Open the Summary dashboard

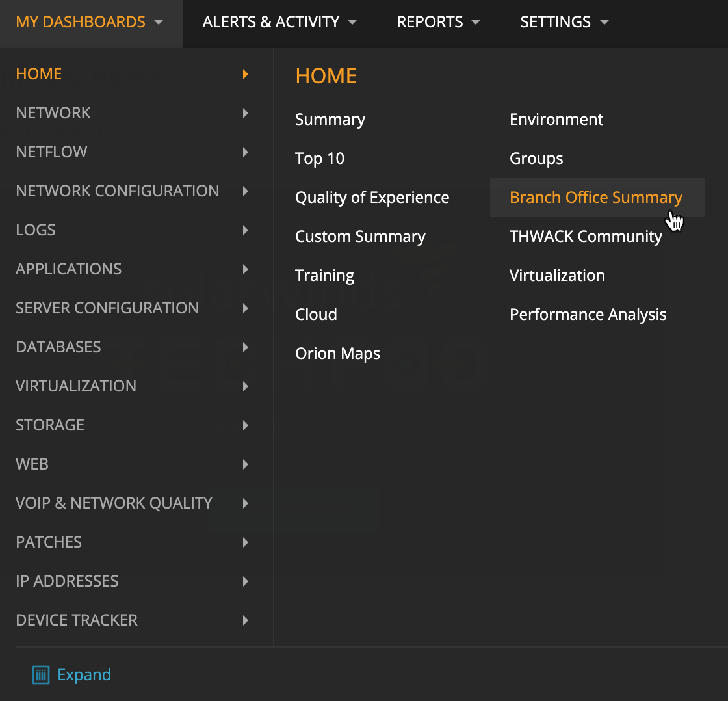point(330,120)
